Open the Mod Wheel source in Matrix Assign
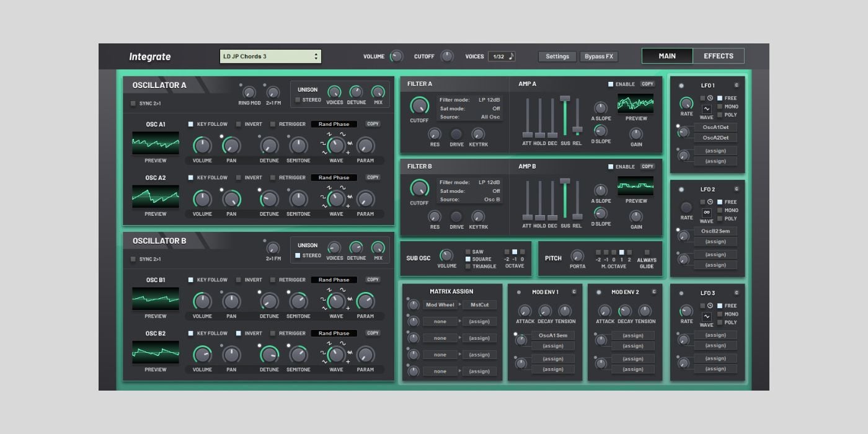 point(440,305)
